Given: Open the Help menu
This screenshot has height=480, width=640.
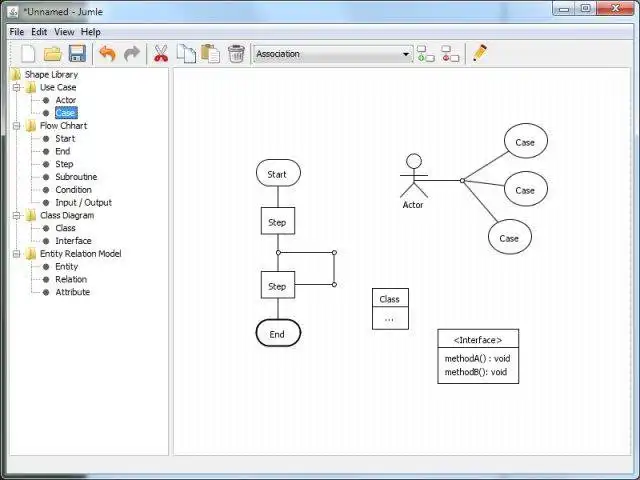Looking at the screenshot, I should (91, 32).
